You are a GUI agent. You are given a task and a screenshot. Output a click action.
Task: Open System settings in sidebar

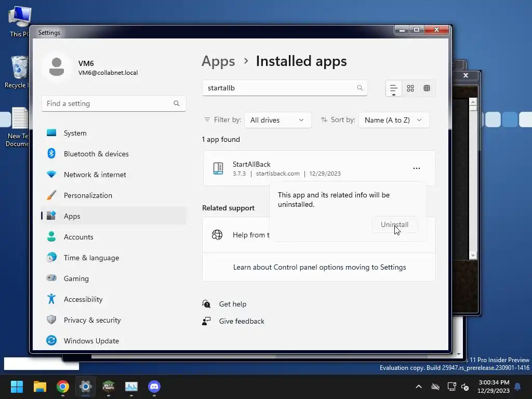(x=113, y=133)
